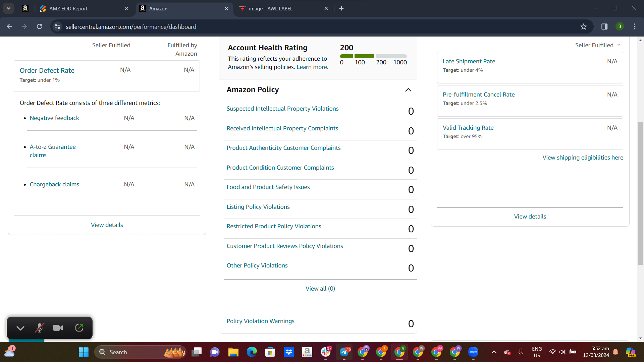The image size is (644, 362).
Task: Click the Account Health Rating progress bar
Action: pos(373,56)
